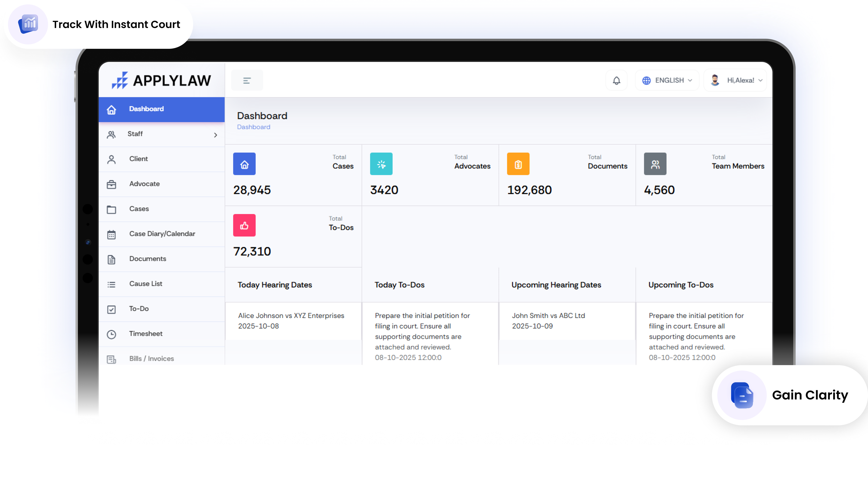This screenshot has width=868, height=482.
Task: Click the notification bell icon
Action: (616, 80)
